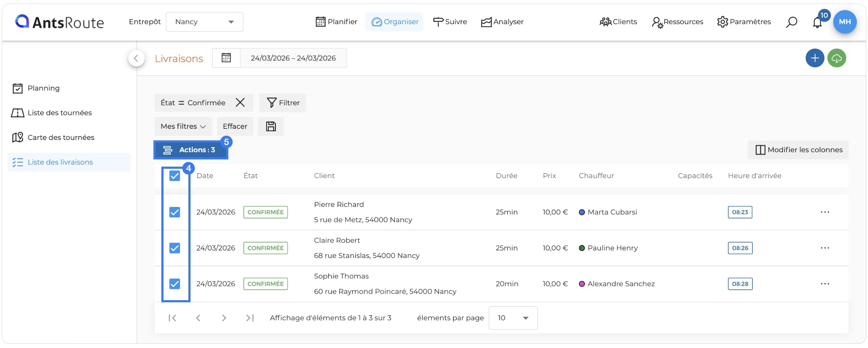Click CONFIRMÉE badge in Claire Robert row

pyautogui.click(x=265, y=248)
